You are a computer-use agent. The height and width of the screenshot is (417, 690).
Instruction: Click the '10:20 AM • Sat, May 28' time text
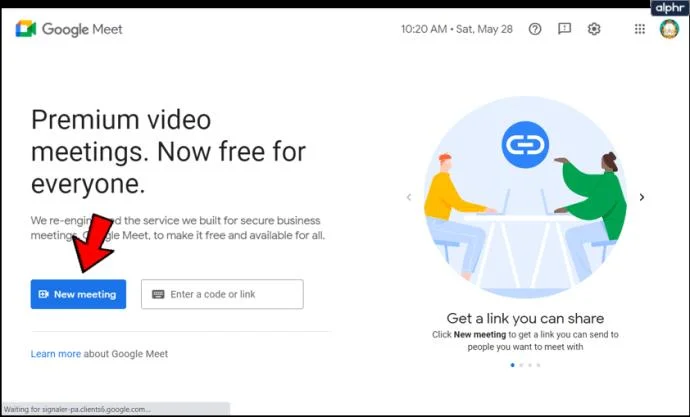coord(457,29)
